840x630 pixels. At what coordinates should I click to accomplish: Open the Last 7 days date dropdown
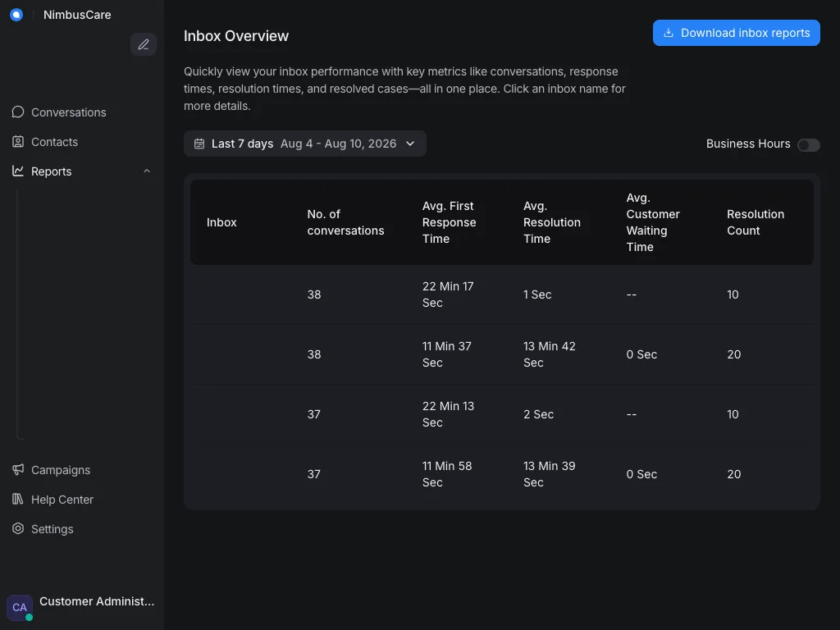[305, 144]
